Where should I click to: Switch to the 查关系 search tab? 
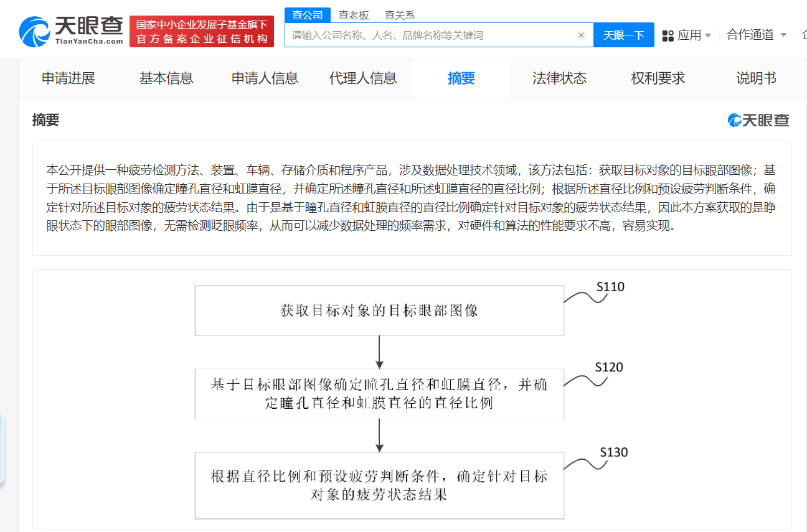399,14
